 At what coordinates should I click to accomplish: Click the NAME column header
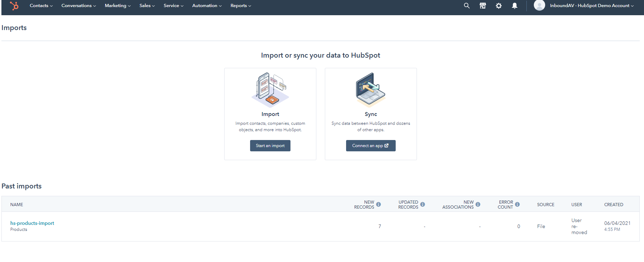[17, 205]
